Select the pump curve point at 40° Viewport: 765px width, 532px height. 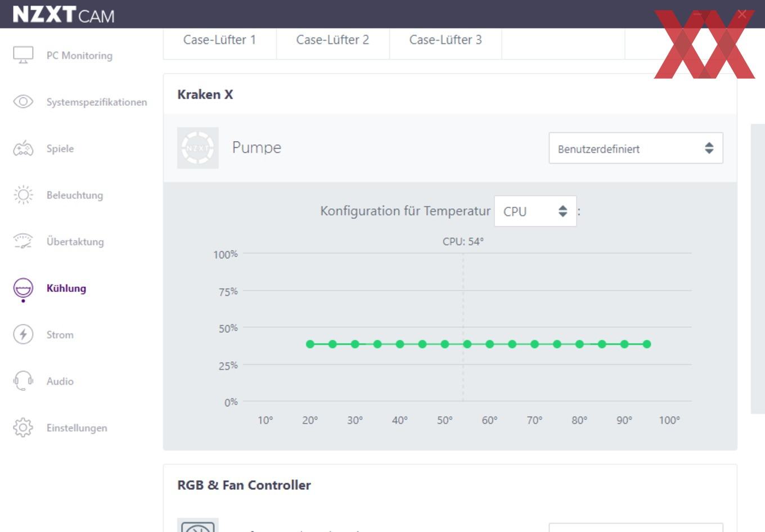400,344
